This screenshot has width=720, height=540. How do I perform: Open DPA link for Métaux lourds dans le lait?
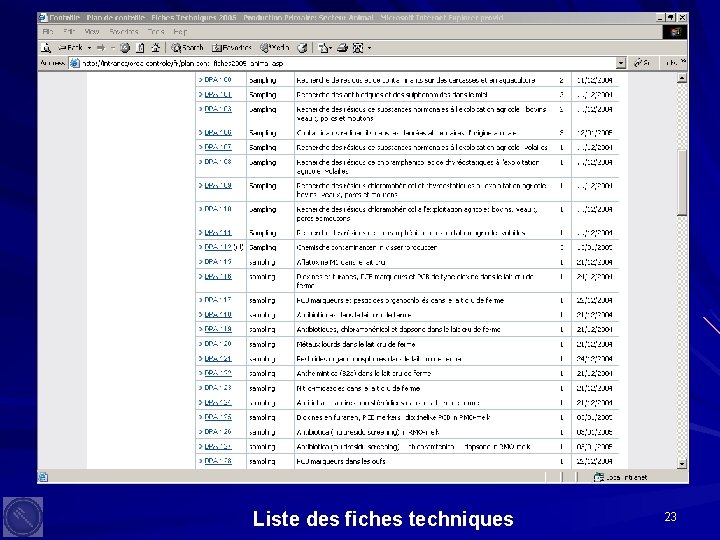(218, 344)
